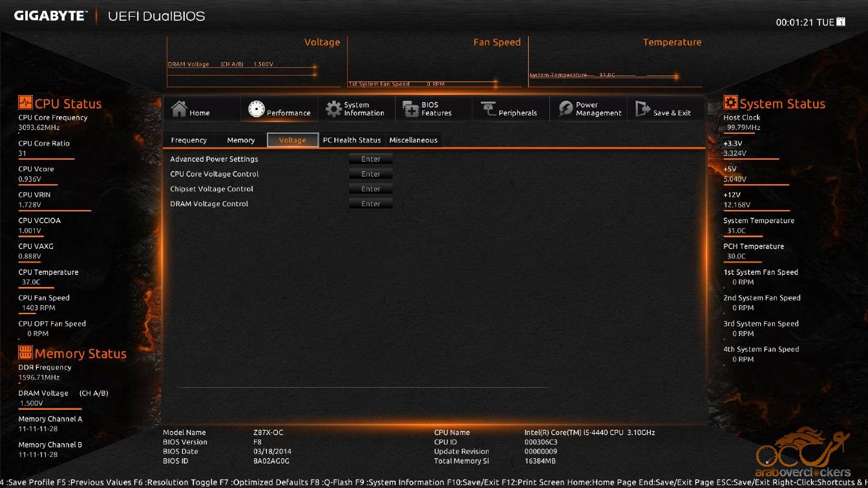Click the calendar icon beside the clock

[x=841, y=22]
